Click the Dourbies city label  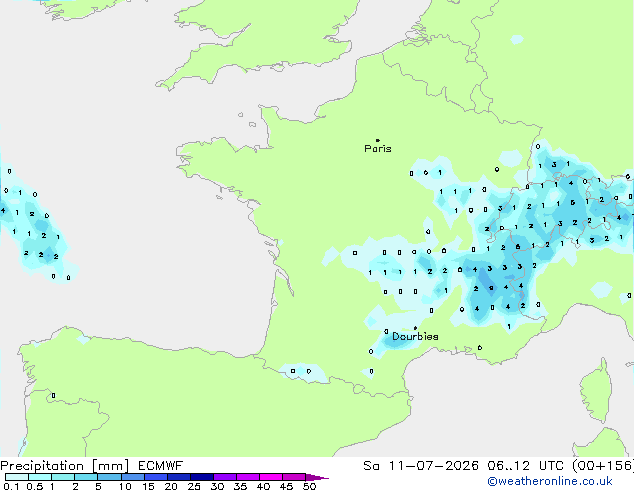click(x=415, y=336)
